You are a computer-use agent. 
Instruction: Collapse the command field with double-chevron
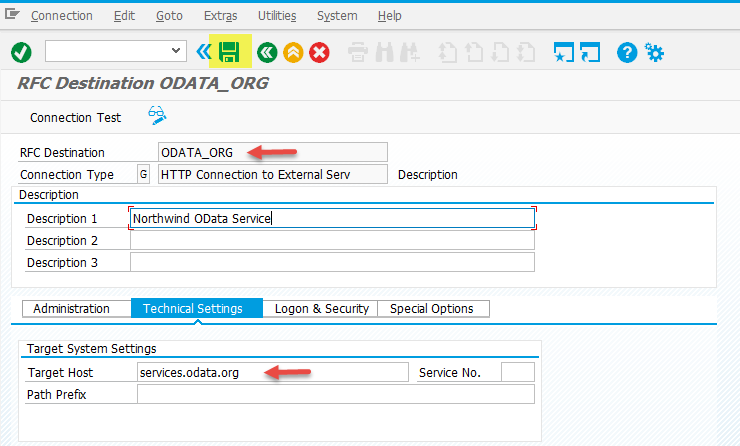pyautogui.click(x=204, y=51)
